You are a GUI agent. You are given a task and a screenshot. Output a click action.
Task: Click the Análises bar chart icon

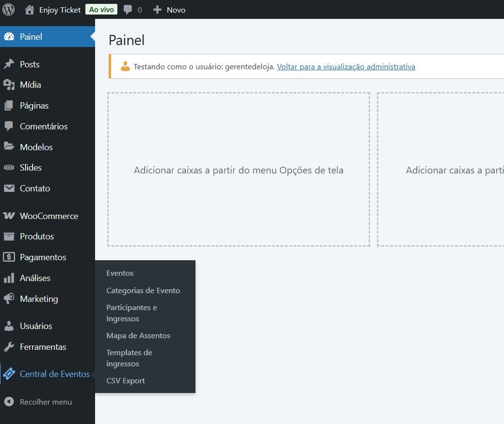9,278
